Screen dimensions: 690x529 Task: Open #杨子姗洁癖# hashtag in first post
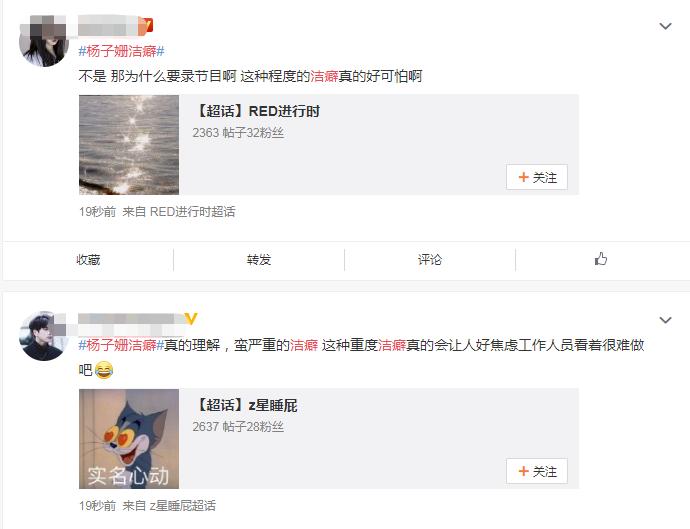pyautogui.click(x=121, y=51)
